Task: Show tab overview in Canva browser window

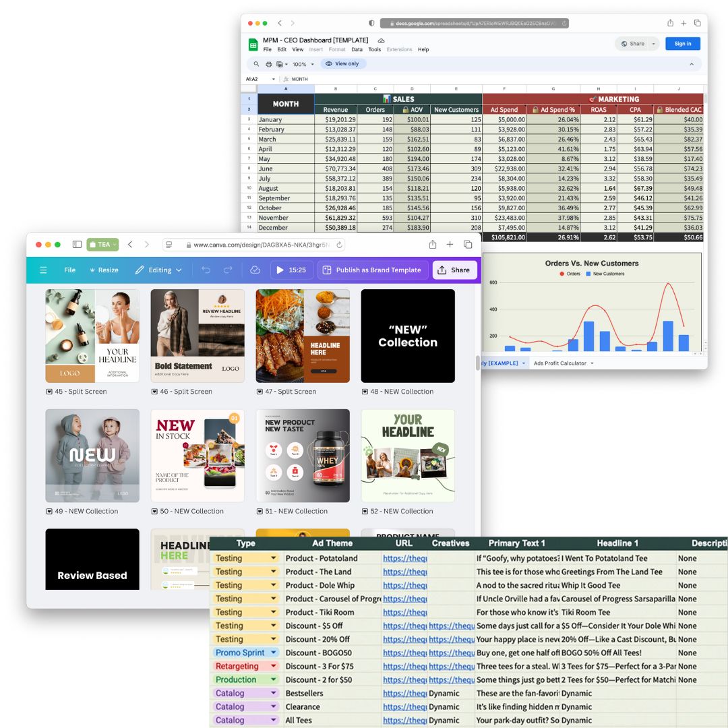Action: pyautogui.click(x=468, y=244)
